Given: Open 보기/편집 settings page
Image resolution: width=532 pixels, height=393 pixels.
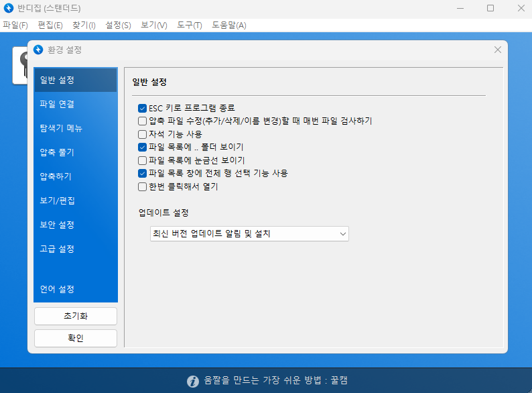Looking at the screenshot, I should point(76,201).
